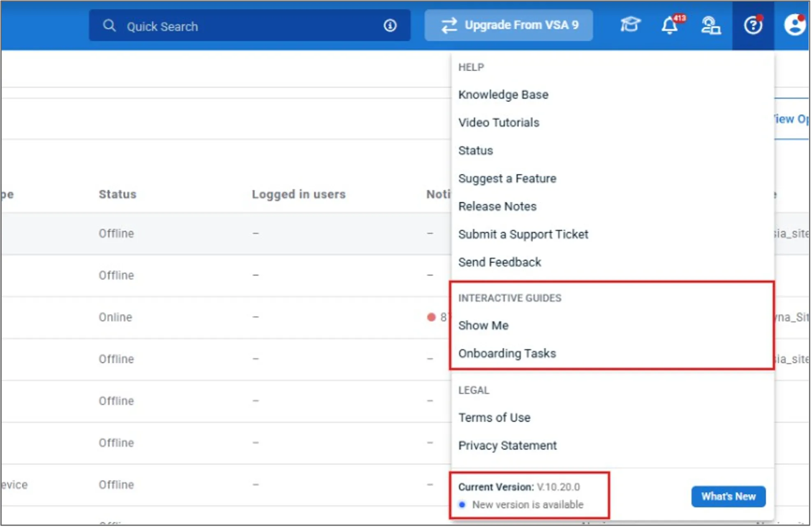Click the remote user device icon
The width and height of the screenshot is (812, 529).
tap(710, 25)
